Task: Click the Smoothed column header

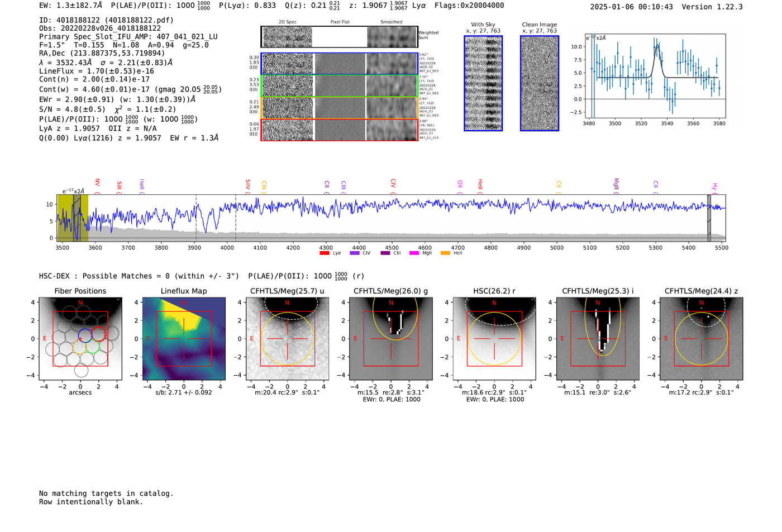Action: pyautogui.click(x=392, y=22)
